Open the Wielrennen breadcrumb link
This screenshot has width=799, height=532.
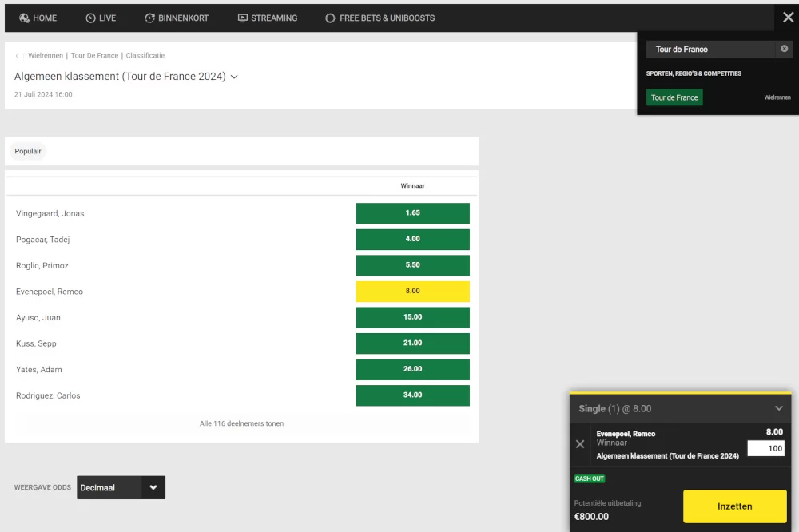(46, 56)
